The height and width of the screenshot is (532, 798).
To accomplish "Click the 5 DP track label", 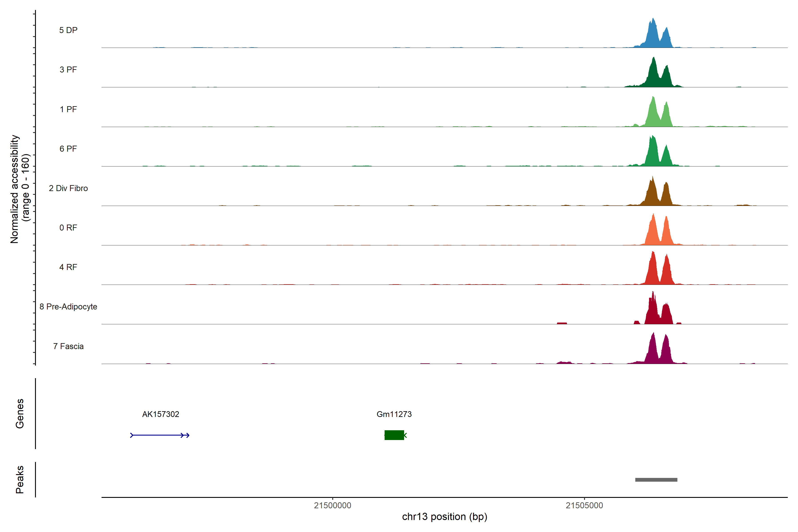I will pos(68,30).
